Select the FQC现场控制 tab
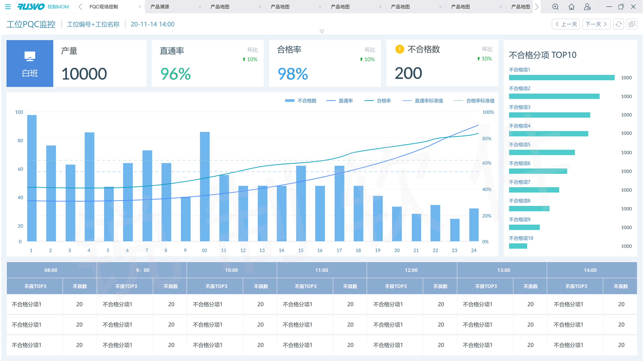 tap(104, 7)
